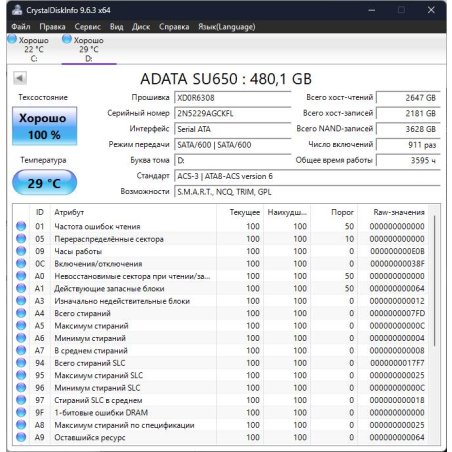
Task: Click status orb of attribute A6 row
Action: [21, 338]
